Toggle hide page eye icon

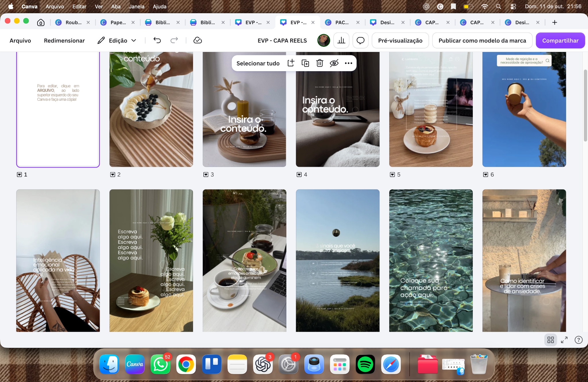click(334, 63)
